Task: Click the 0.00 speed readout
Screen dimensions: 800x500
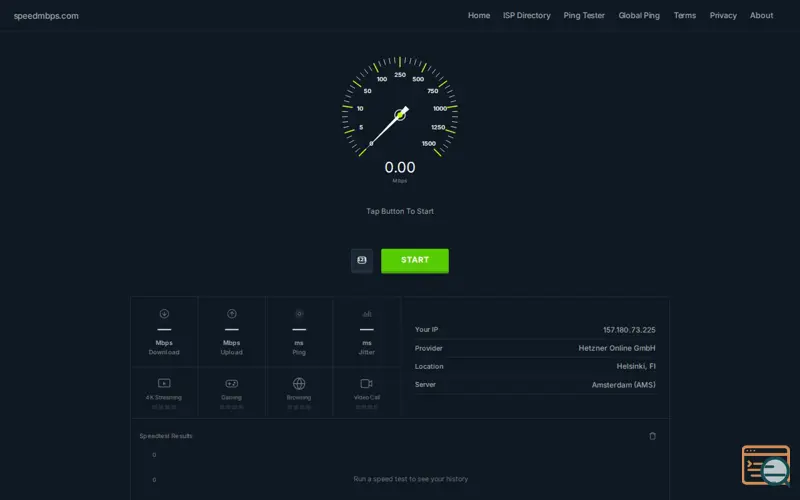Action: pos(400,167)
